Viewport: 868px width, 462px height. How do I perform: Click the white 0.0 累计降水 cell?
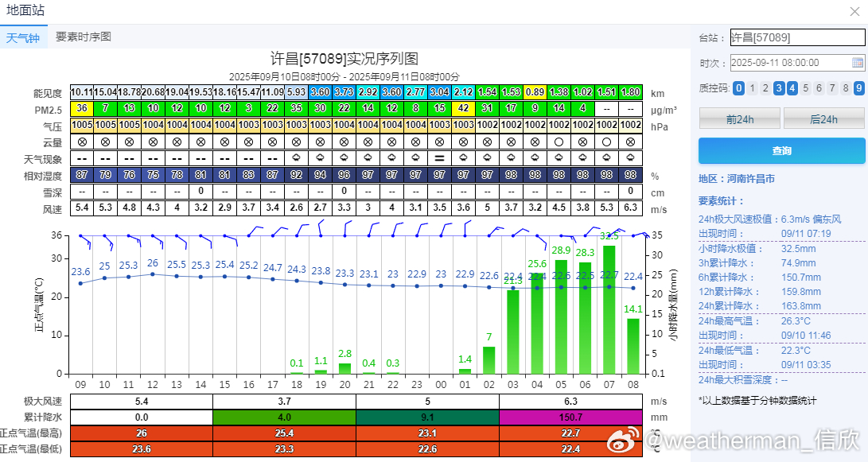(142, 417)
